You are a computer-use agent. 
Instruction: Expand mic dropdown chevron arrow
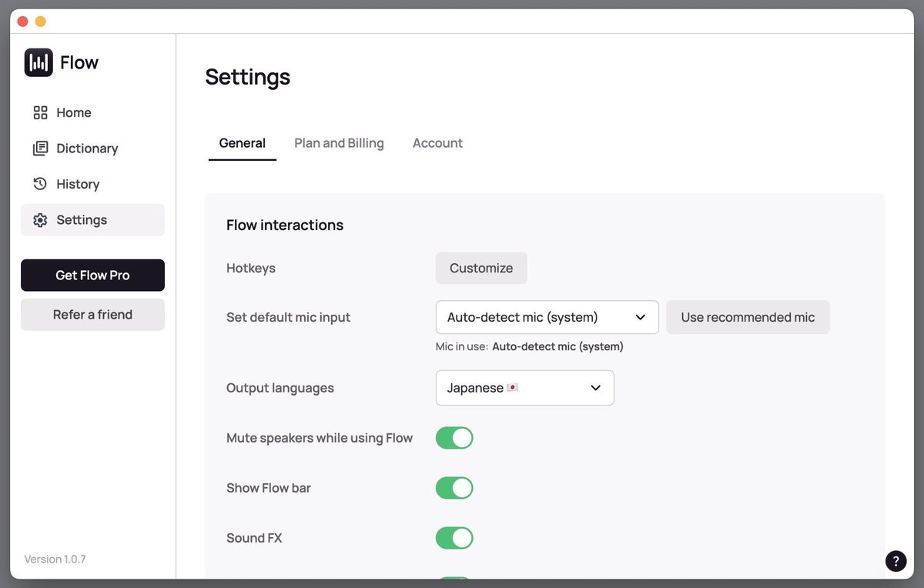pos(641,317)
